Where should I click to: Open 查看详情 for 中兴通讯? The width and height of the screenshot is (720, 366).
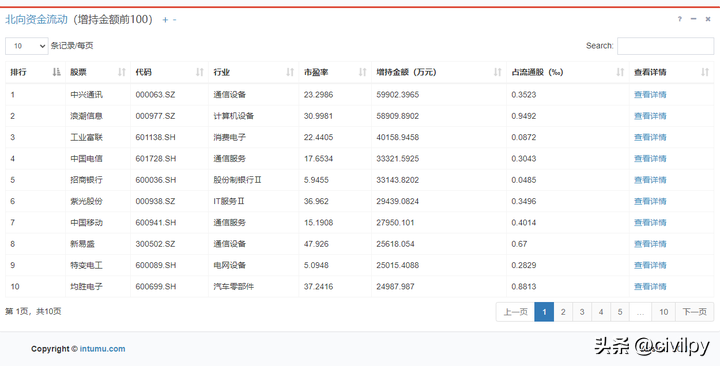coord(650,95)
